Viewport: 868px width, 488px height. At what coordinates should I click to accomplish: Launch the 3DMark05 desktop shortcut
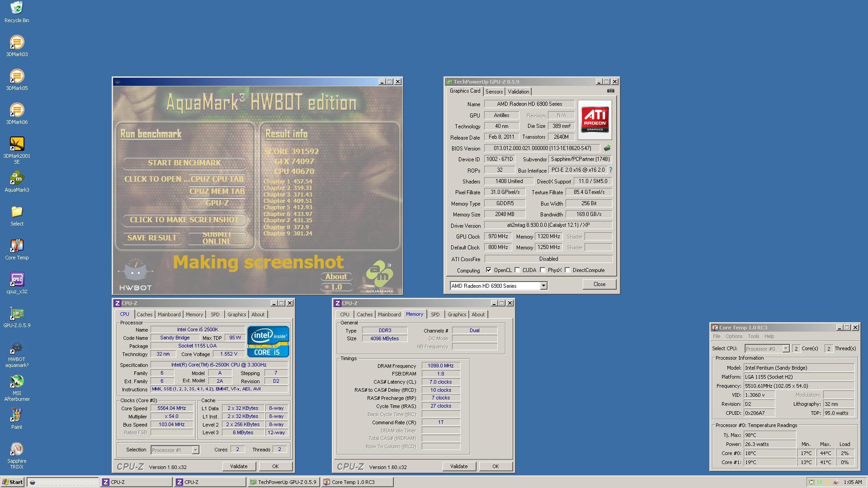[x=17, y=80]
